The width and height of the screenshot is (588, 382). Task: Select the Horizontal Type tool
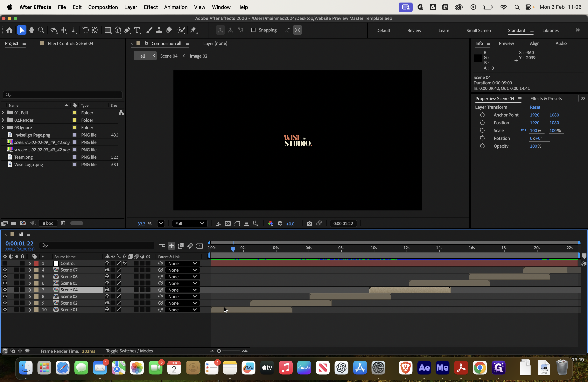coord(137,30)
